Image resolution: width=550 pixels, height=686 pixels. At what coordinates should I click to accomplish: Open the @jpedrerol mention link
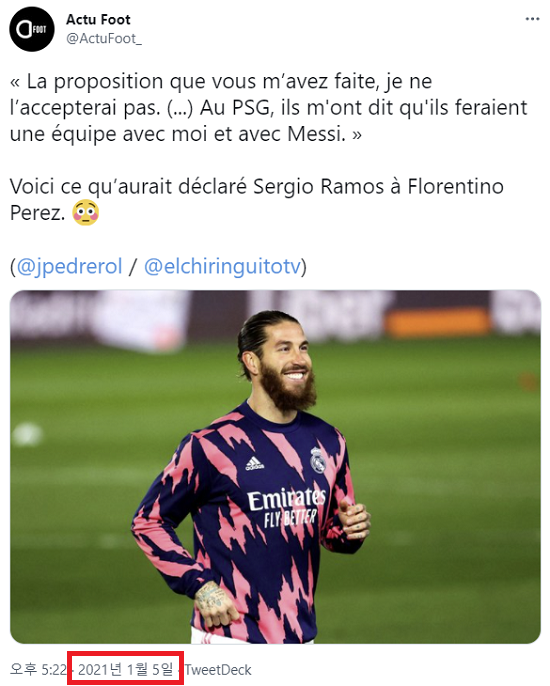pyautogui.click(x=69, y=266)
